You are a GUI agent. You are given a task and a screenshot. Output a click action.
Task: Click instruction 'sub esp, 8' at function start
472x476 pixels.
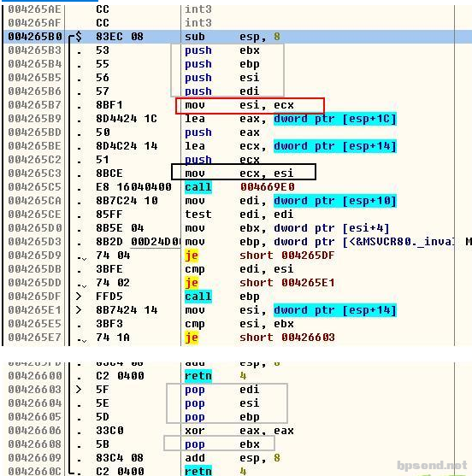pos(233,37)
